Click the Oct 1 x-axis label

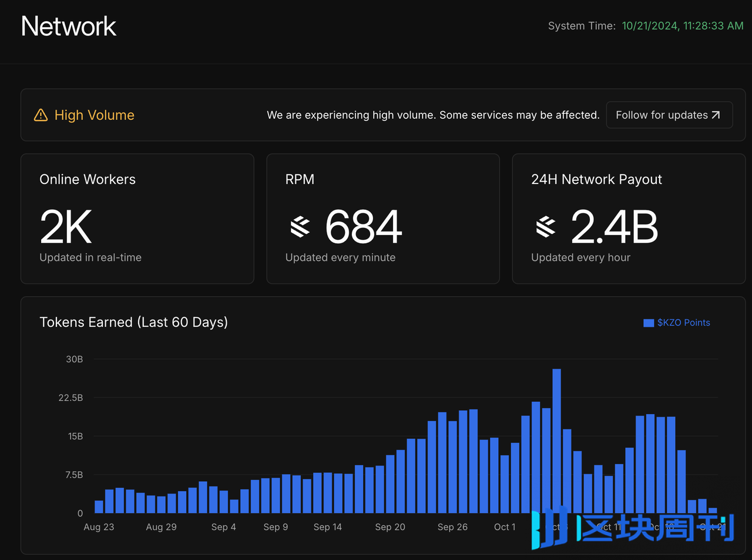(x=505, y=527)
